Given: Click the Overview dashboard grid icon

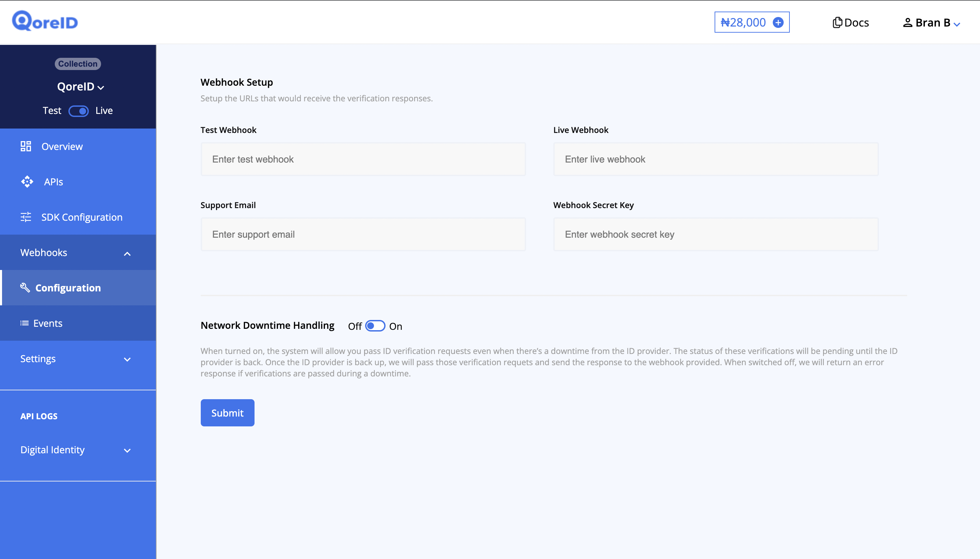Looking at the screenshot, I should (x=26, y=146).
